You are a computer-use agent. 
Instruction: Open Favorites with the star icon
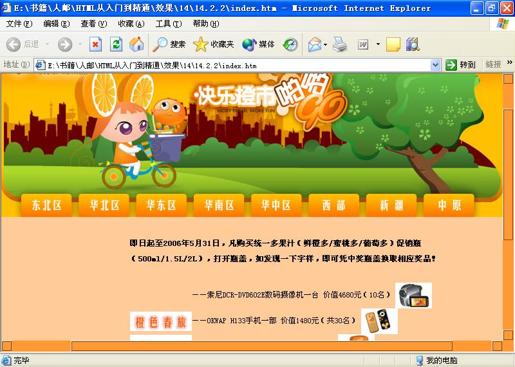201,44
